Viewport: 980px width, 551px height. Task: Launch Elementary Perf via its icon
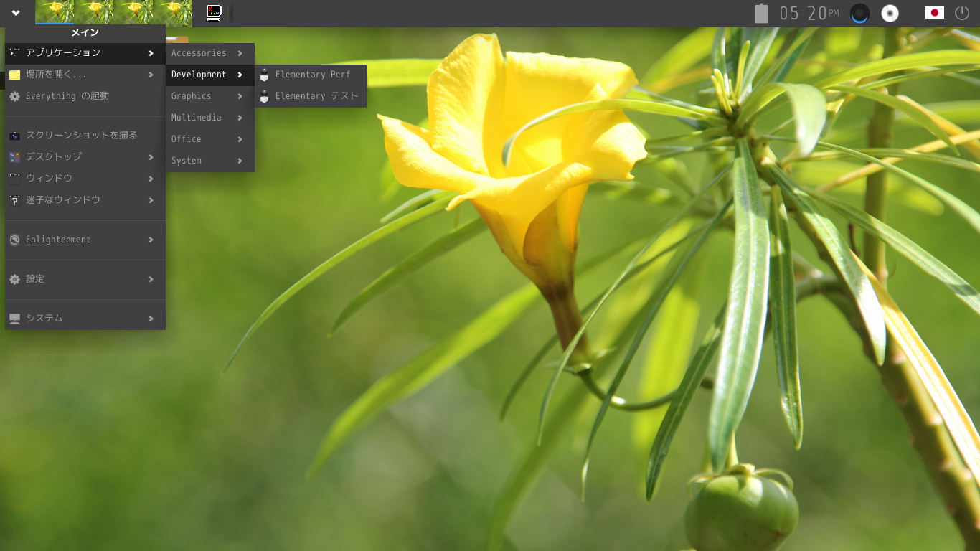click(x=264, y=75)
